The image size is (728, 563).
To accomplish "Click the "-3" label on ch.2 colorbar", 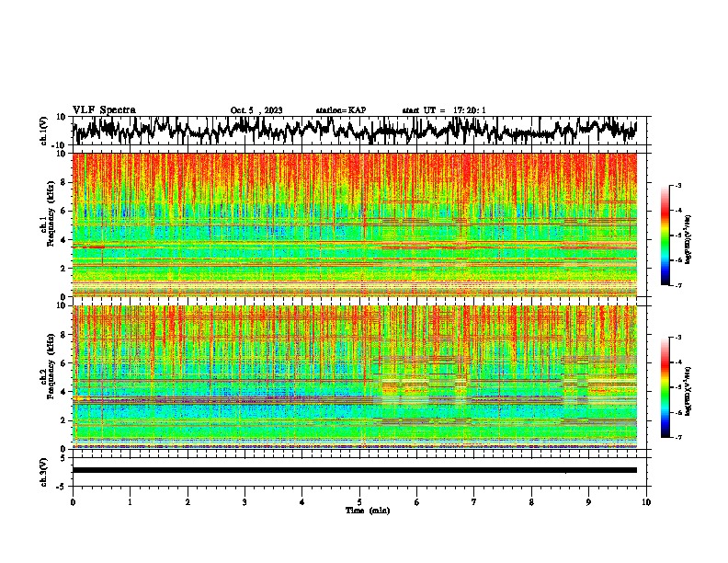I will click(677, 338).
